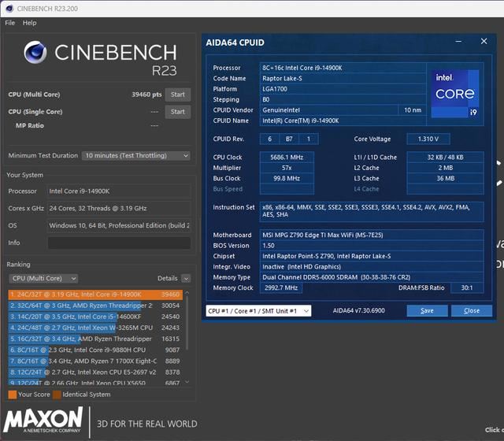504x441 pixels.
Task: Click the Core Voltage value 1.310 V
Action: [x=428, y=139]
